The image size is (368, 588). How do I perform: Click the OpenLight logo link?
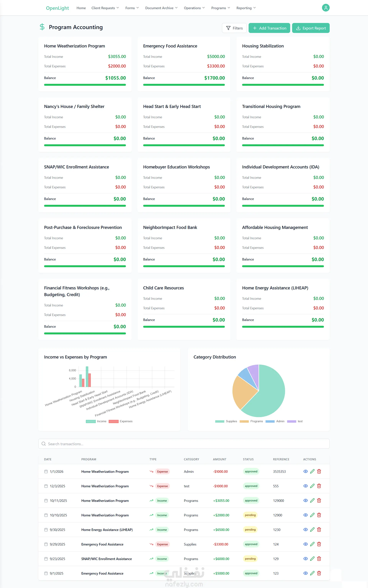[58, 8]
